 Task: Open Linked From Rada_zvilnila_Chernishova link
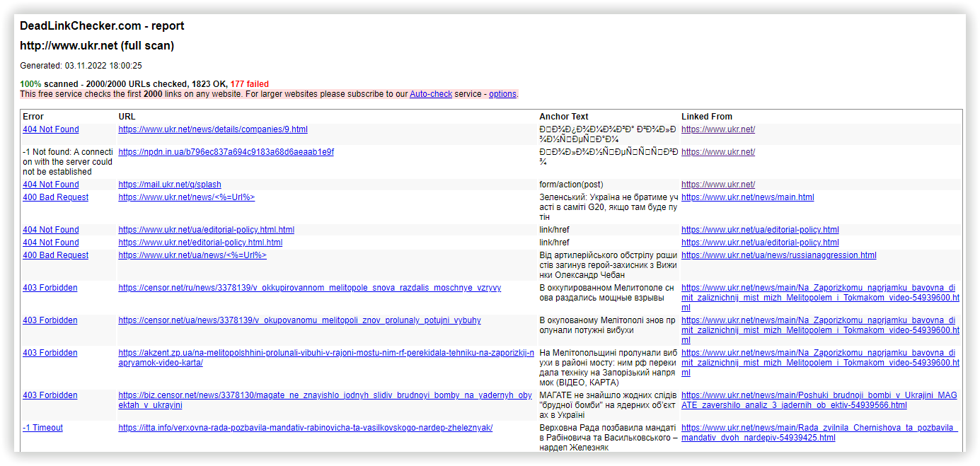coord(819,433)
